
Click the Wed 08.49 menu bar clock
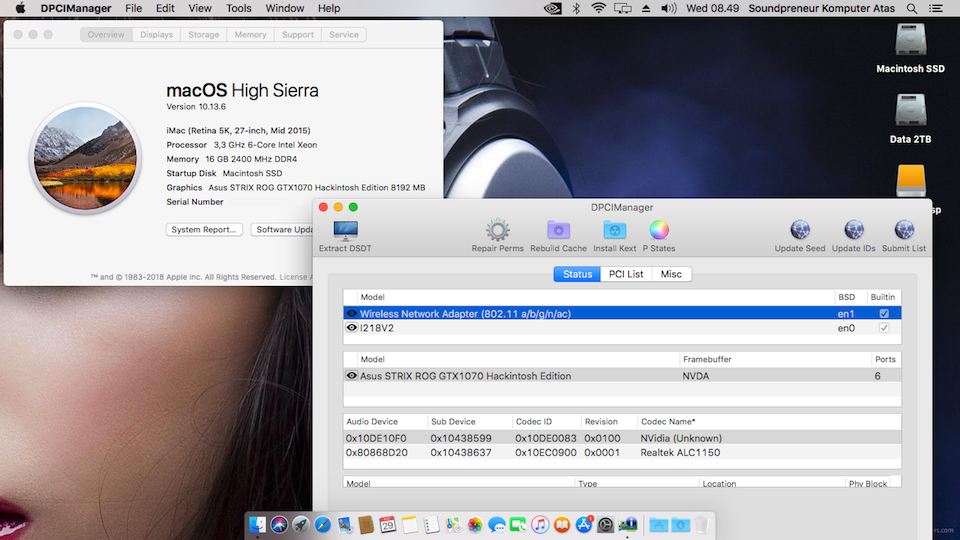pos(712,8)
